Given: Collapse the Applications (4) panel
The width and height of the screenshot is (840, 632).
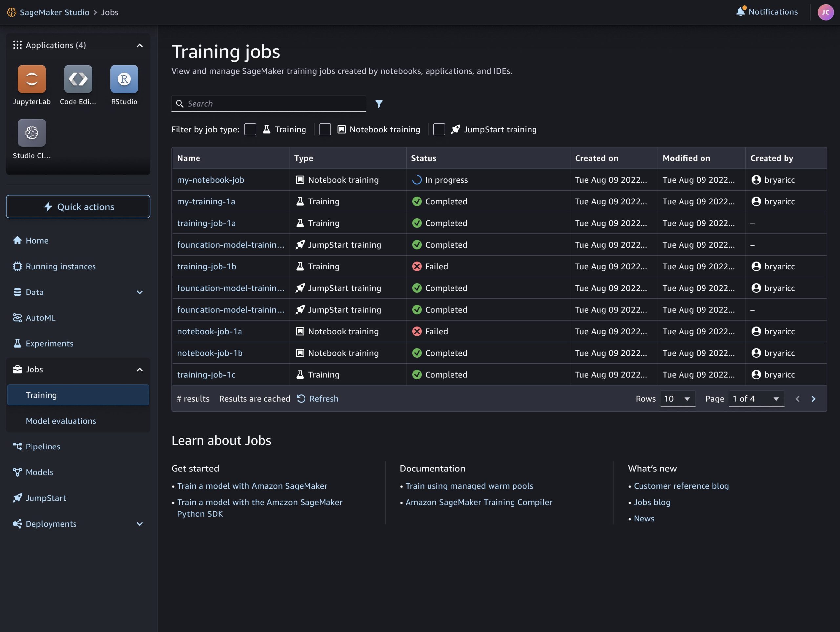Looking at the screenshot, I should coord(140,45).
